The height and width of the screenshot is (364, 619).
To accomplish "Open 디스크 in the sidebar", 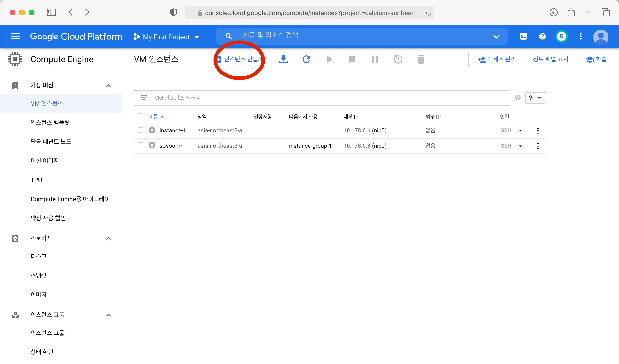I will click(38, 256).
